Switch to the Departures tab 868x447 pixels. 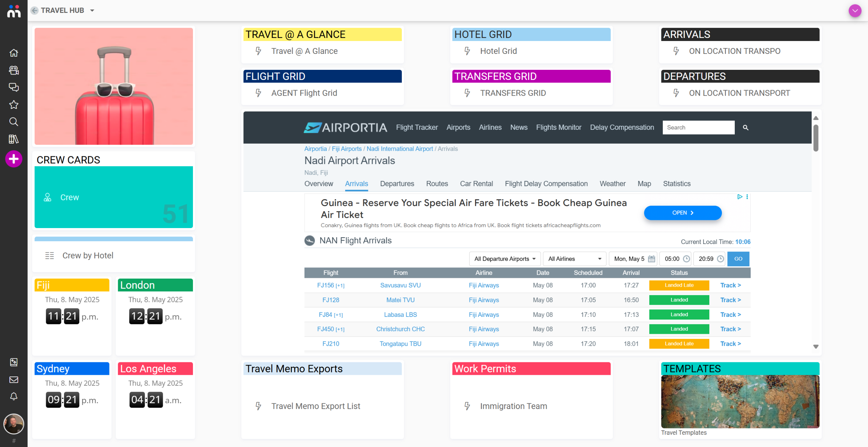397,184
